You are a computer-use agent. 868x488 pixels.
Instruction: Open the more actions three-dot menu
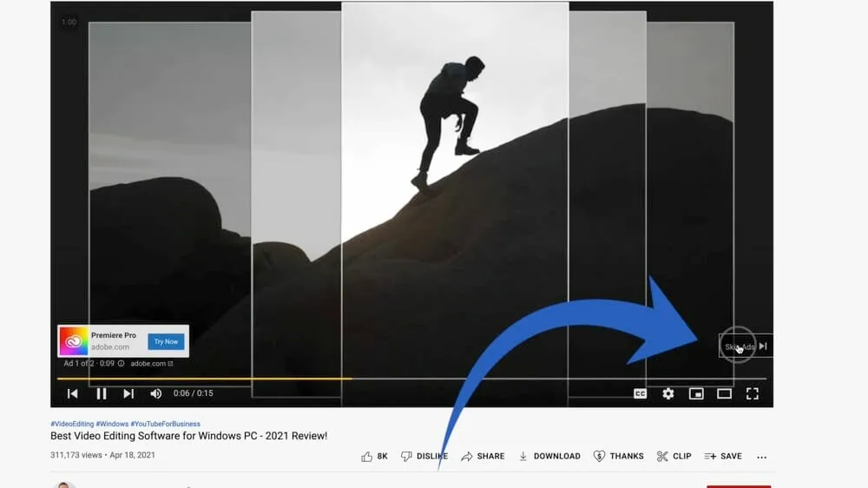[762, 457]
